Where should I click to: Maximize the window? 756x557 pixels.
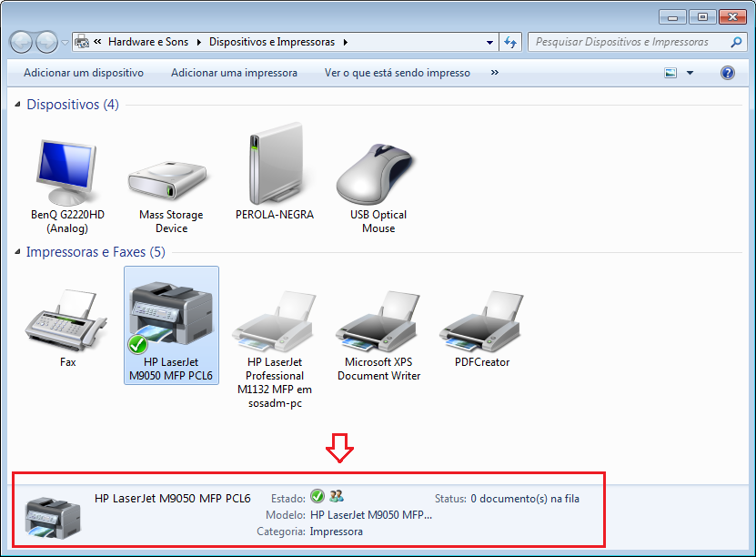tap(702, 17)
